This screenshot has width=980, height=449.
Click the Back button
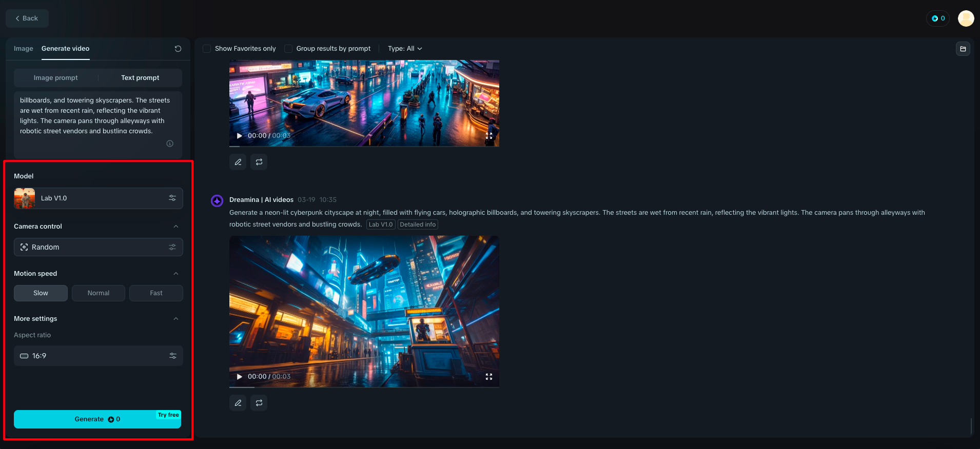pos(27,18)
